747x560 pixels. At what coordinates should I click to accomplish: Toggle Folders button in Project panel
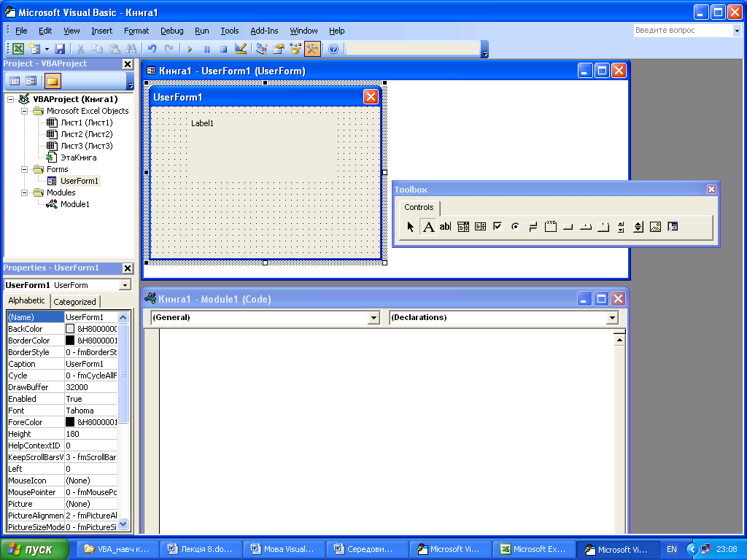[53, 81]
